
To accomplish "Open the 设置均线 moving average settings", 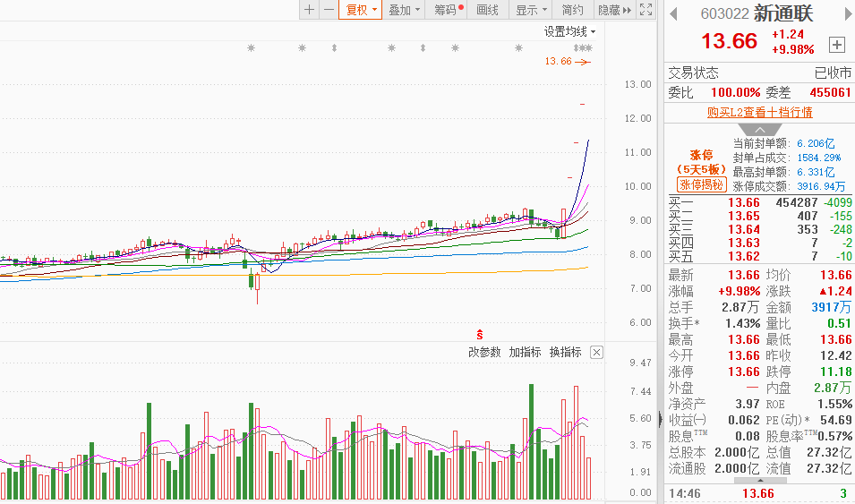I will (x=569, y=31).
